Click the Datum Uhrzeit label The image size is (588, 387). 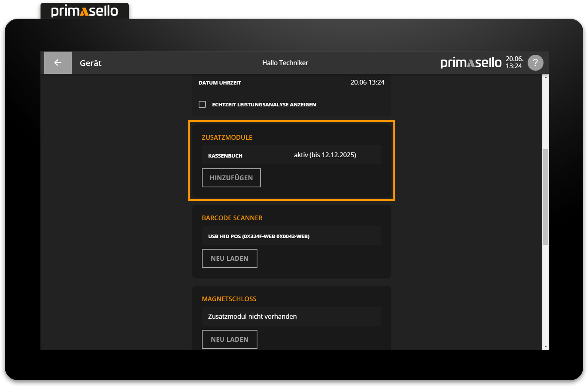click(x=220, y=83)
